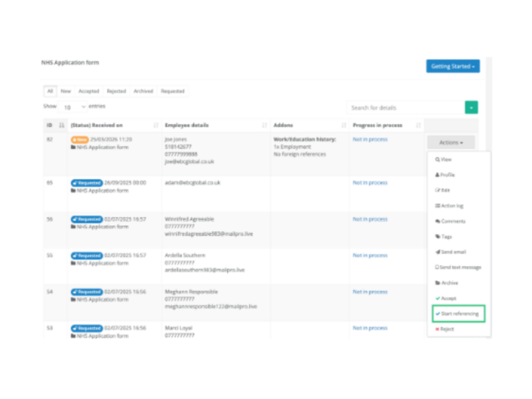Image resolution: width=532 pixels, height=399 pixels.
Task: Click folder icon in Marci Loyal row
Action: click(74, 336)
